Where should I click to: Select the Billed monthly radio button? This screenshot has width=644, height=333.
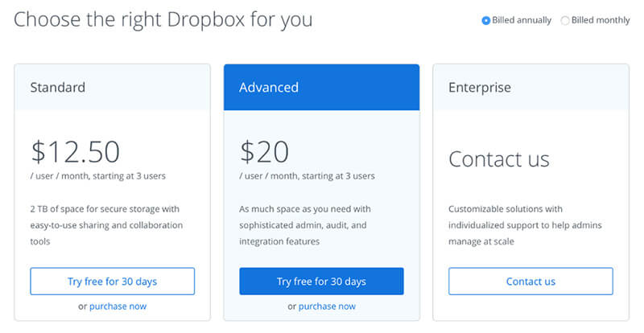pos(564,20)
